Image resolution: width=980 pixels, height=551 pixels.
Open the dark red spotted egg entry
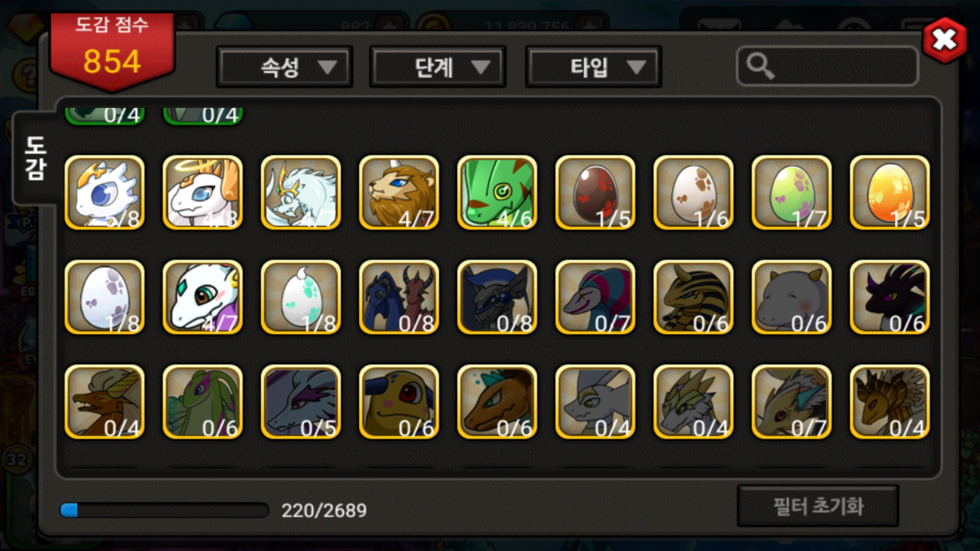(x=595, y=193)
